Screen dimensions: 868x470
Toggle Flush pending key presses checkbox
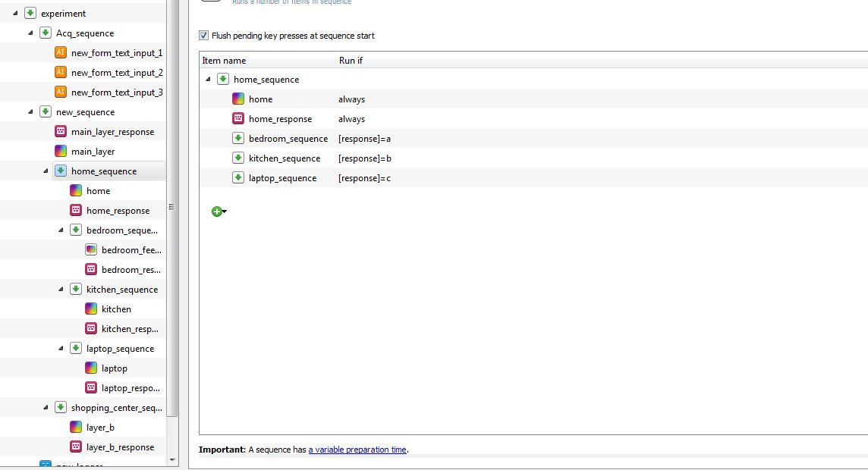[x=203, y=36]
